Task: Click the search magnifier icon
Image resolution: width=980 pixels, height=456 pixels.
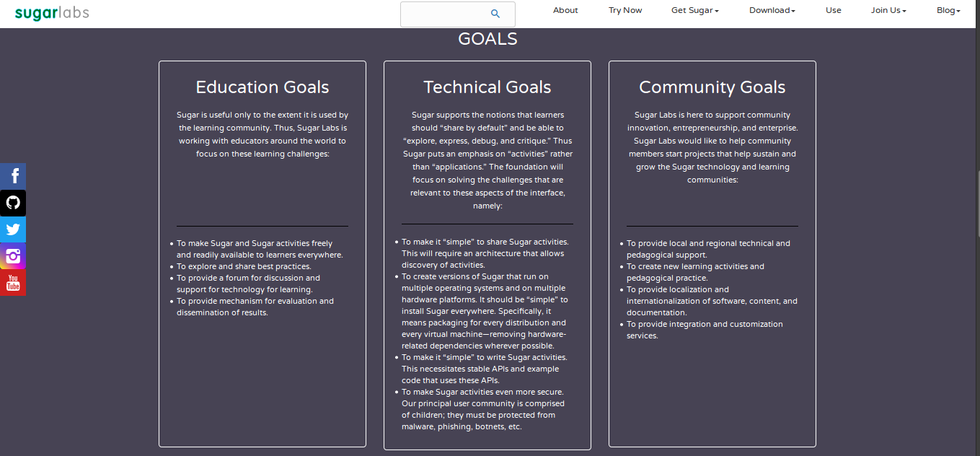Action: 495,14
